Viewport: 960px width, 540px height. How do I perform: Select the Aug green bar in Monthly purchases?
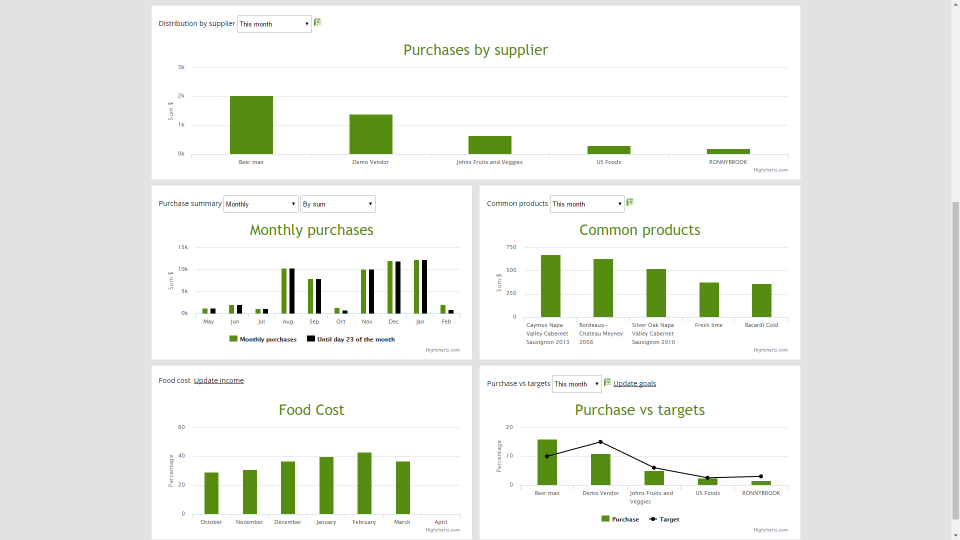click(284, 291)
